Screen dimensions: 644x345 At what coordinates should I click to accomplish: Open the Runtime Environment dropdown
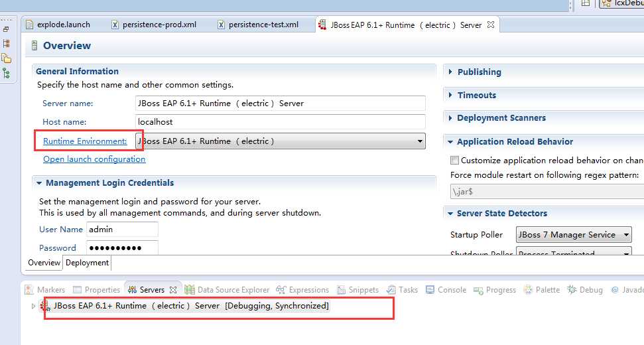pyautogui.click(x=281, y=141)
